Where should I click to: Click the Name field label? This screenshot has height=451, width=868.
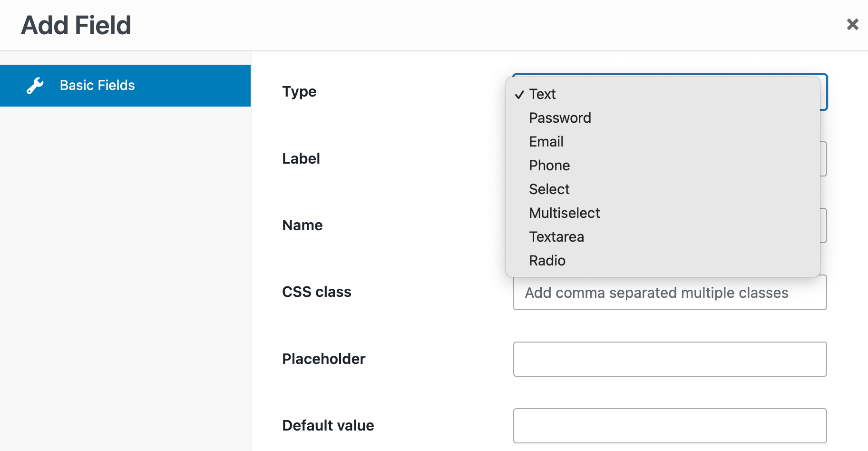(x=302, y=225)
